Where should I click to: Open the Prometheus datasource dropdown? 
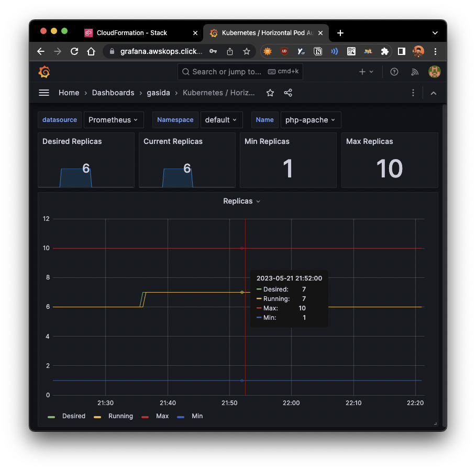[x=113, y=120]
